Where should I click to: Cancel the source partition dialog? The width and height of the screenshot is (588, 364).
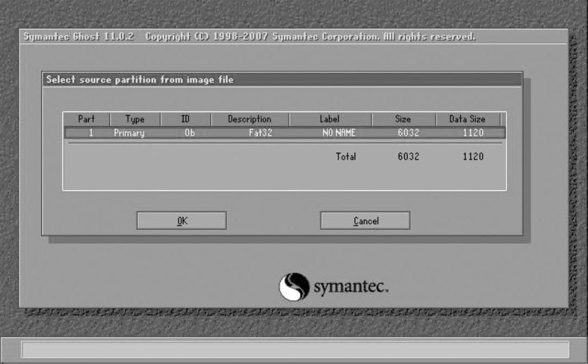(365, 221)
